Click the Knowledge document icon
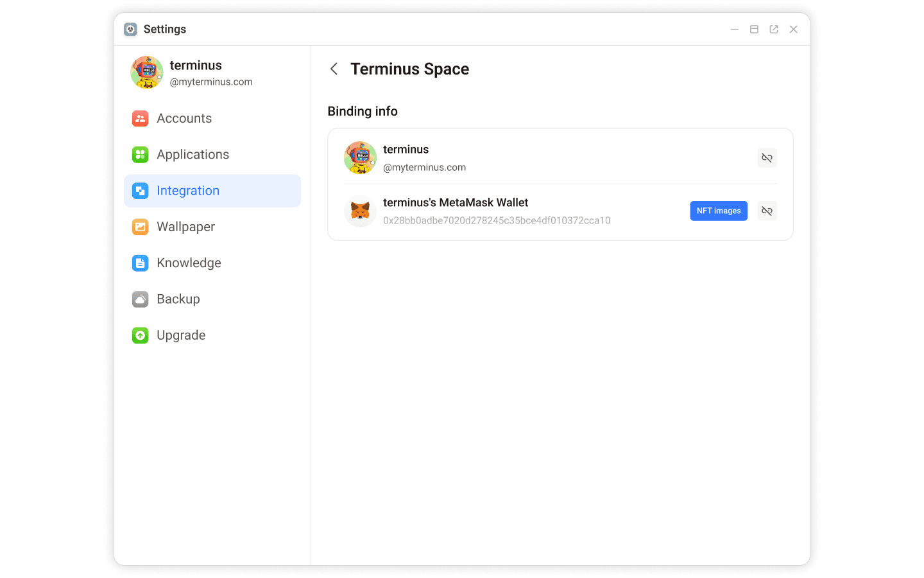 pos(140,263)
